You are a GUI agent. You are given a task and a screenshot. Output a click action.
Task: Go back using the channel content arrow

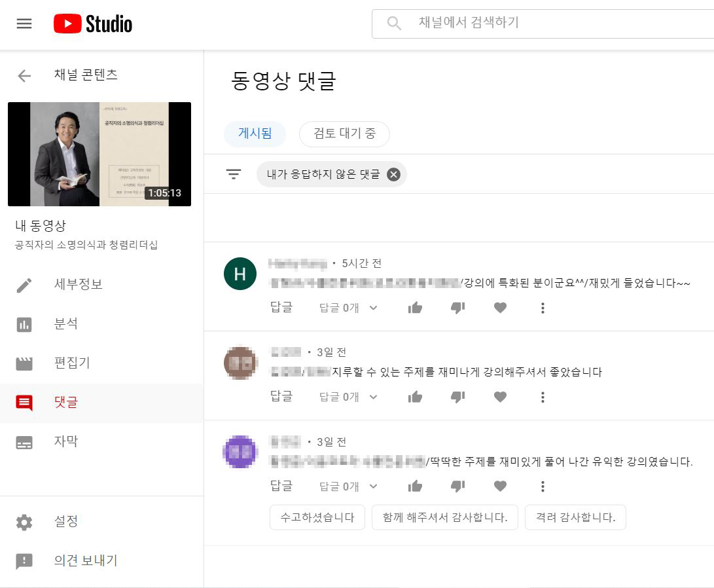coord(24,75)
